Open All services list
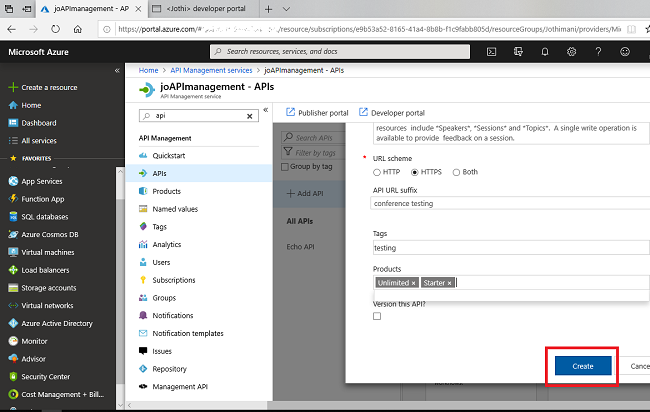Screen dimensions: 650x412 point(32,141)
